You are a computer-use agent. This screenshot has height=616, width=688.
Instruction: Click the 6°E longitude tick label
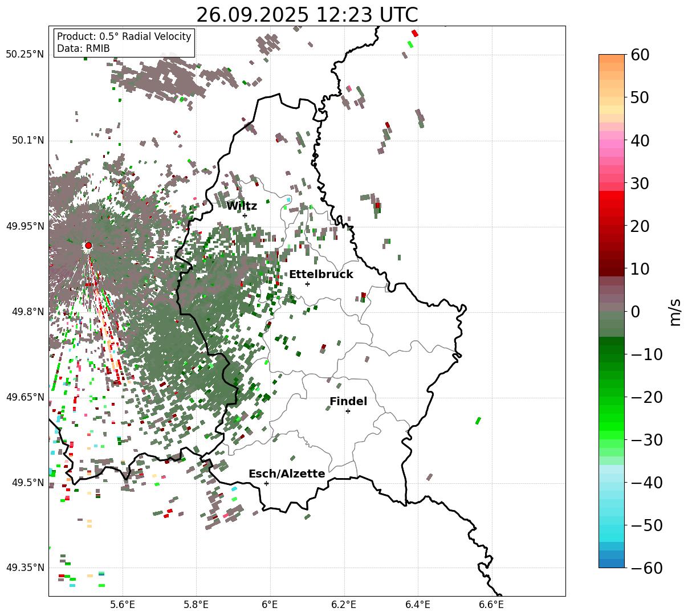coord(270,605)
